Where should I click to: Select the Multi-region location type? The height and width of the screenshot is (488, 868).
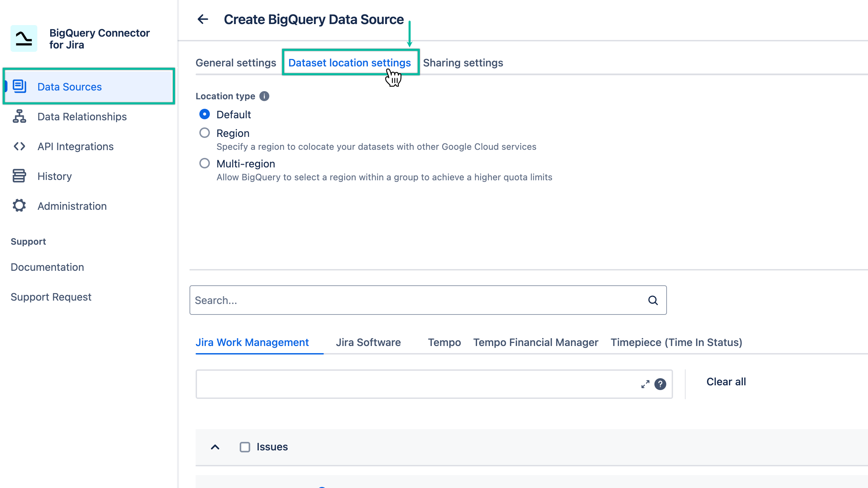pyautogui.click(x=204, y=164)
